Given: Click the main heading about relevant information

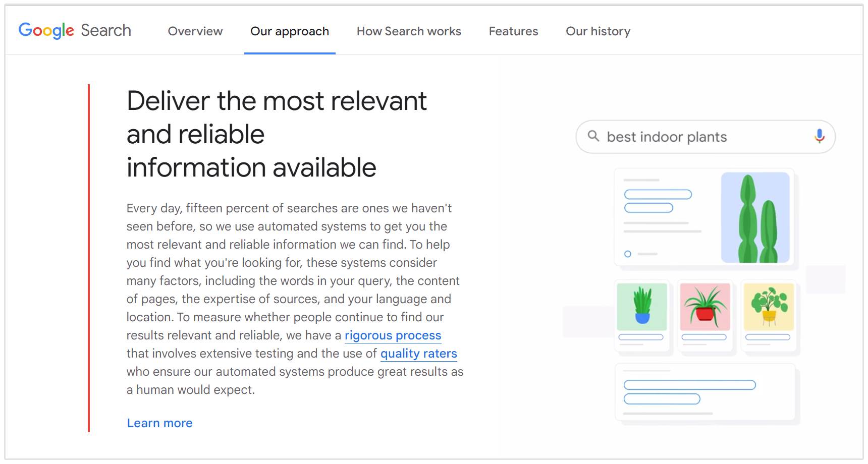Looking at the screenshot, I should pyautogui.click(x=277, y=134).
